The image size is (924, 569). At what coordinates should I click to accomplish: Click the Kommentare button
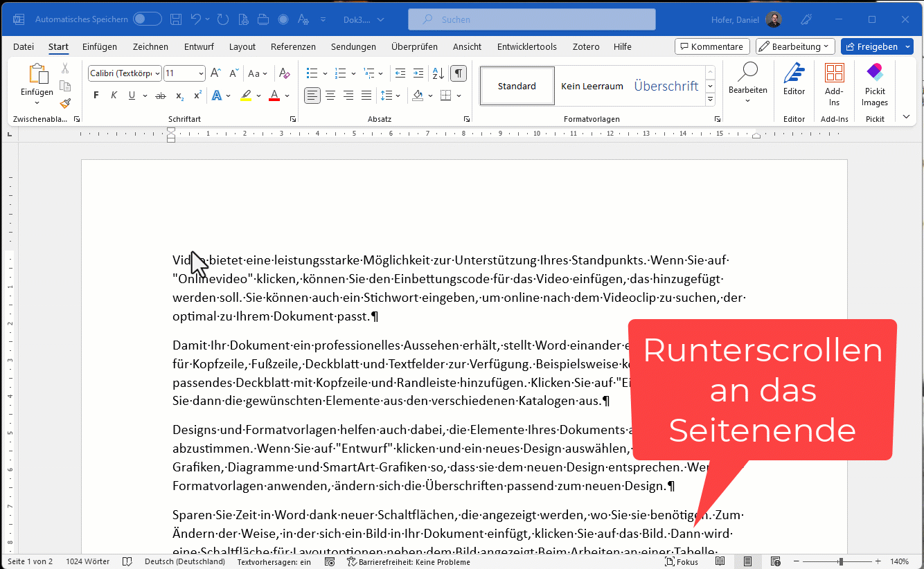(712, 46)
